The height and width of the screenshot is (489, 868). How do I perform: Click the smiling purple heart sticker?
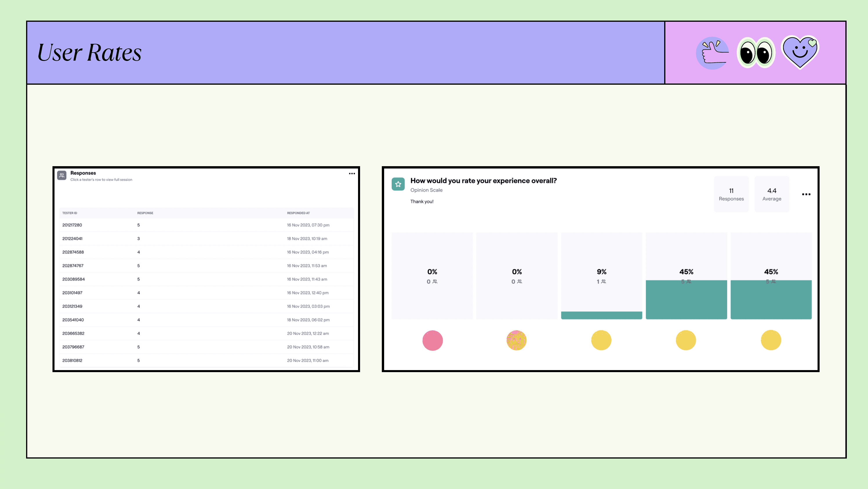tap(800, 52)
